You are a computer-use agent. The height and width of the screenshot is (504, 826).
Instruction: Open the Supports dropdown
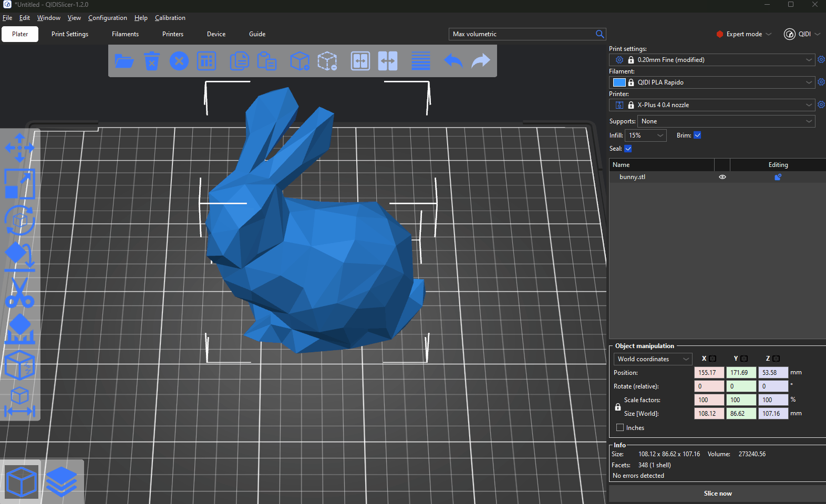point(726,121)
